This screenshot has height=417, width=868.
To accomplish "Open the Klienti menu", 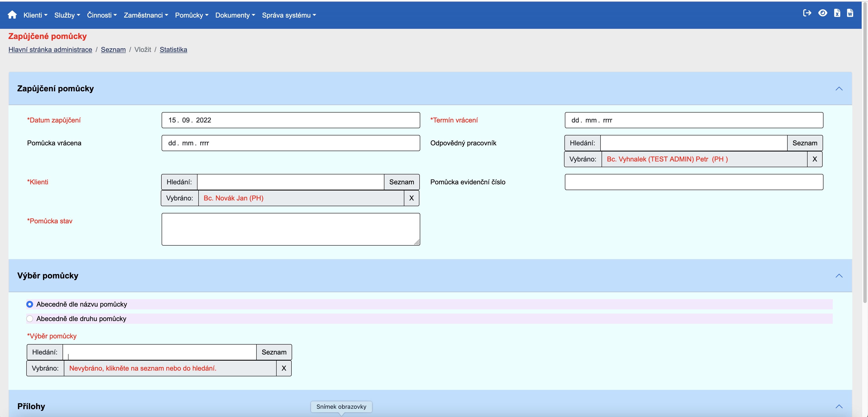I will (35, 15).
